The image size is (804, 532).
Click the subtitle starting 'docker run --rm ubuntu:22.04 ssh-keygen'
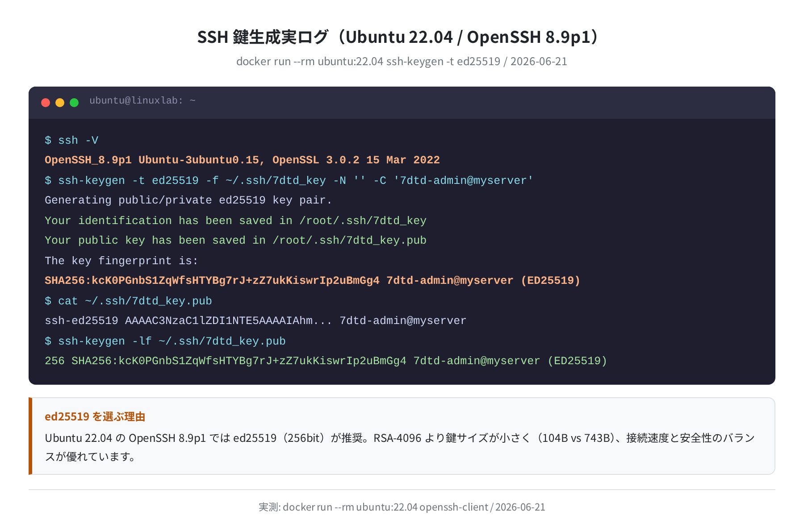tap(402, 61)
